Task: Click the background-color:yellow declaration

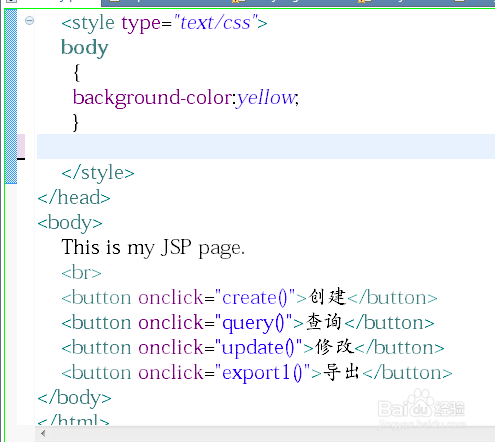Action: 186,98
